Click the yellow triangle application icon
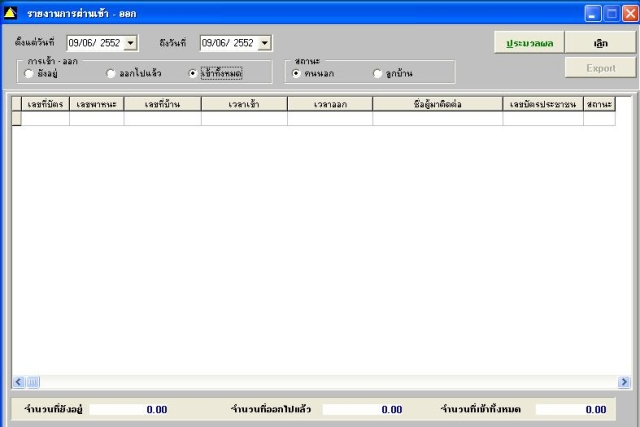This screenshot has height=427, width=640. point(10,13)
